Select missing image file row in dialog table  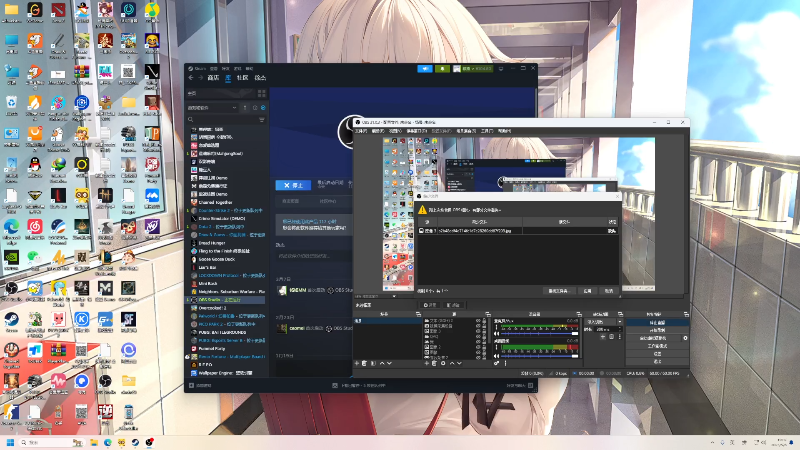click(x=517, y=231)
